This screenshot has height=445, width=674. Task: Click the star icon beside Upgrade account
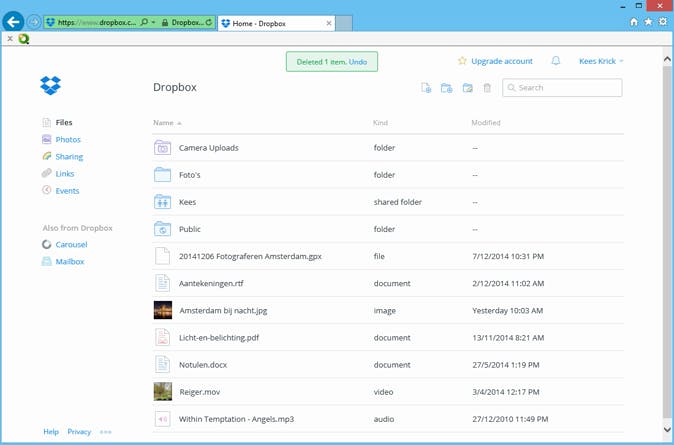[x=462, y=61]
